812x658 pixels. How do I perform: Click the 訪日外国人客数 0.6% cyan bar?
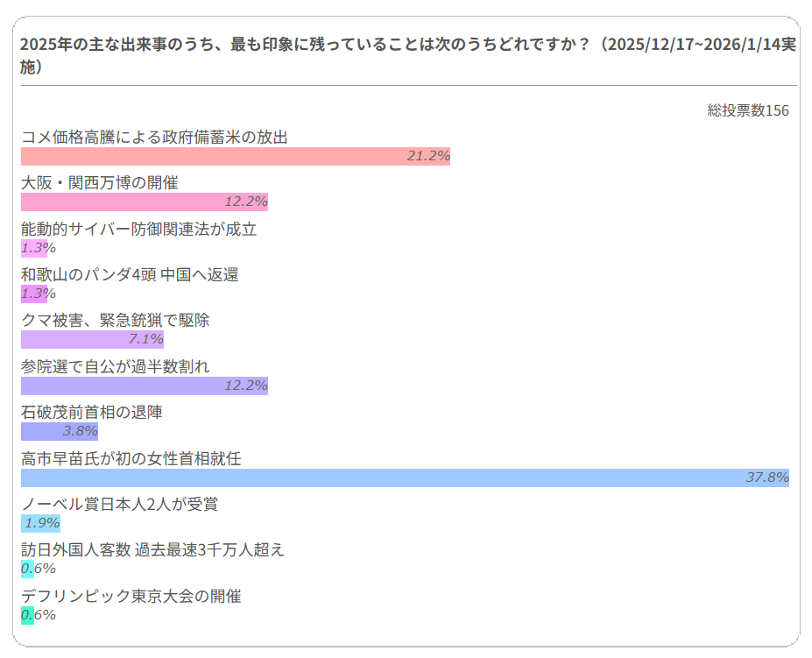coord(27,570)
